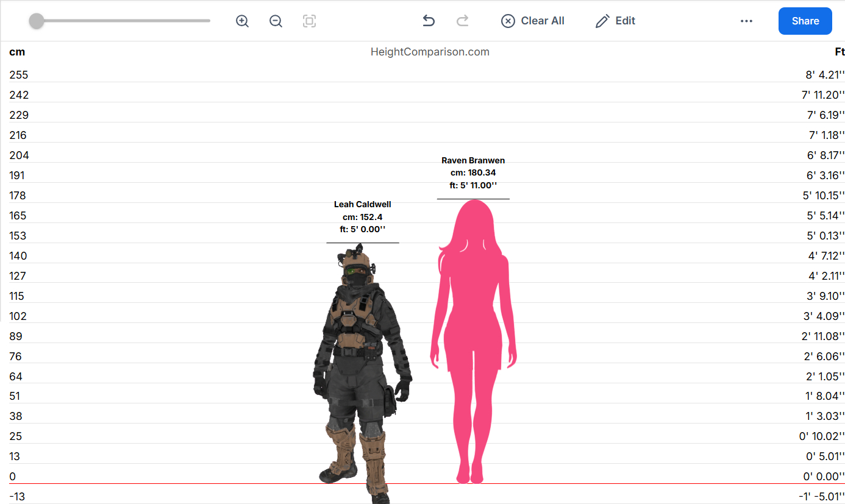The image size is (845, 504).
Task: Click Leah's ft: 5' 0.00'' height text
Action: point(362,230)
